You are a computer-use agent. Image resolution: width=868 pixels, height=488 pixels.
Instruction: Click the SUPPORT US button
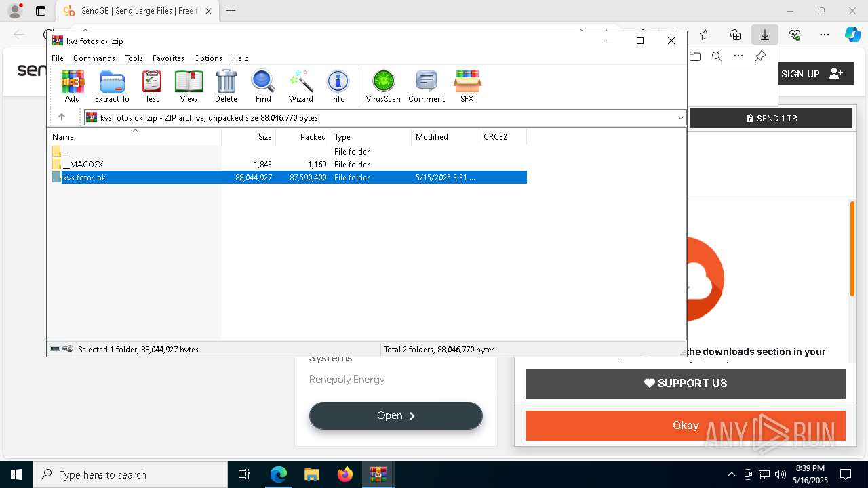click(686, 383)
